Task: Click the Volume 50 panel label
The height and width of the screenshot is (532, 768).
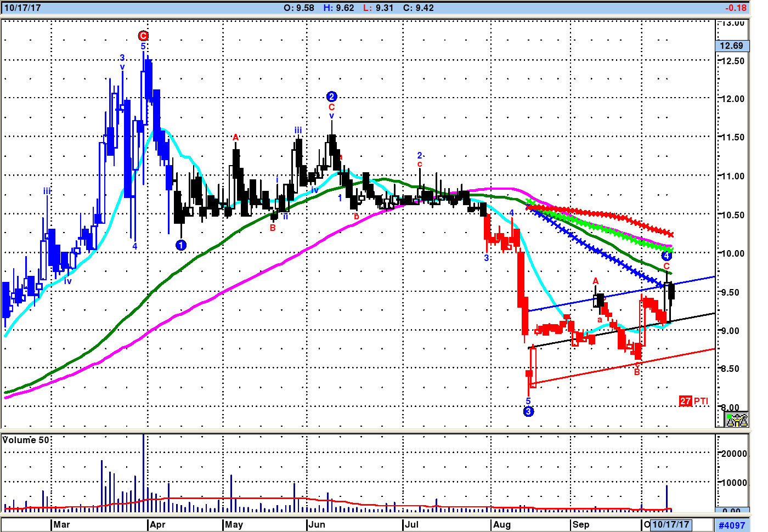Action: point(26,440)
